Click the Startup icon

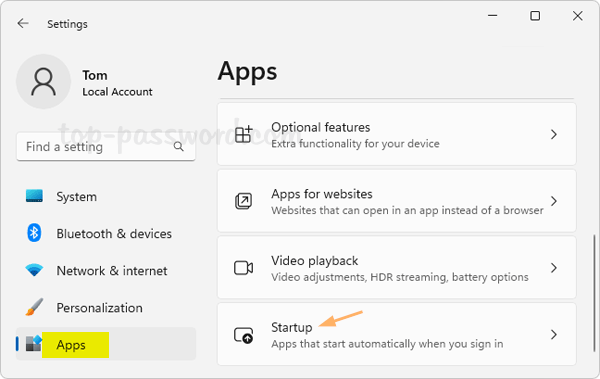coord(244,335)
